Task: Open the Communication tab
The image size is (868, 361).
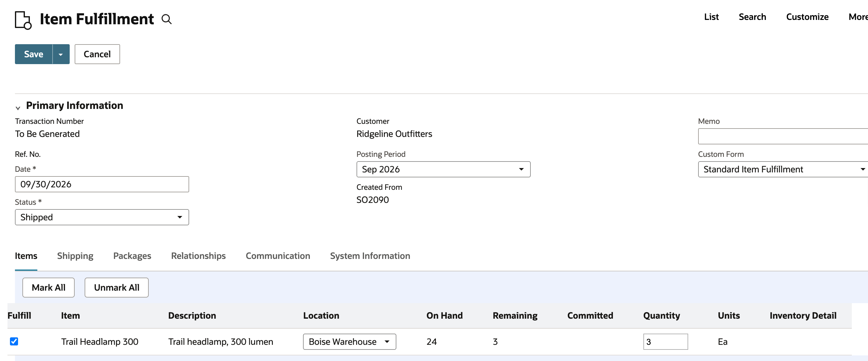Action: 278,256
